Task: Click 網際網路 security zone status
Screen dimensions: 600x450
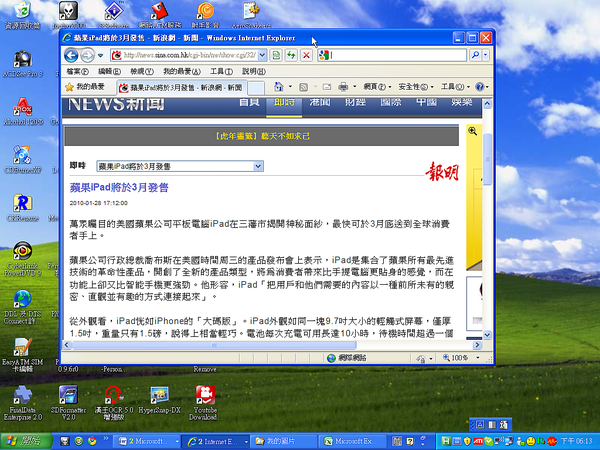Action: pyautogui.click(x=347, y=358)
